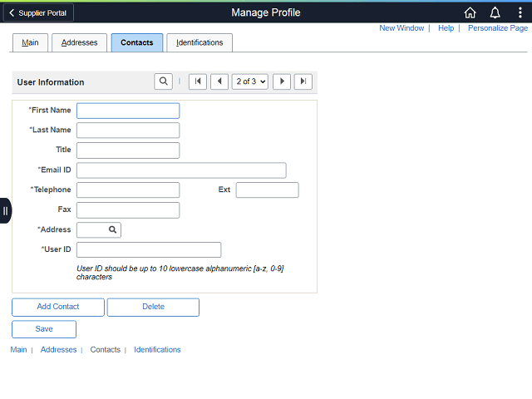Click the Fax input field
This screenshot has height=399, width=532.
tap(128, 210)
